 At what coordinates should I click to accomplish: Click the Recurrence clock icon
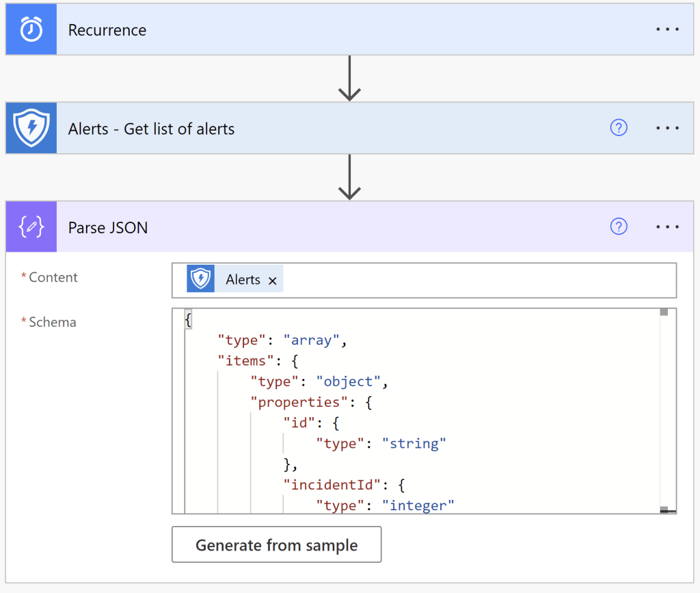click(31, 29)
